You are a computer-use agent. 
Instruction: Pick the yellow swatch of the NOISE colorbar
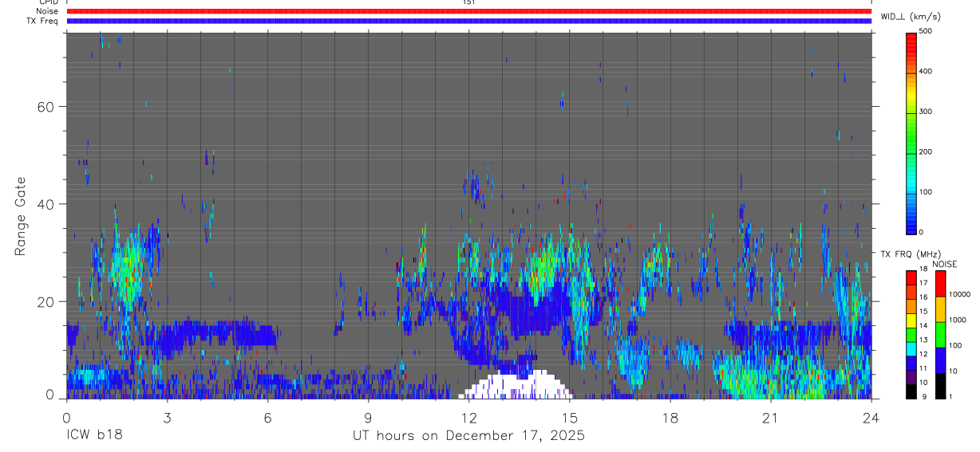tap(940, 309)
